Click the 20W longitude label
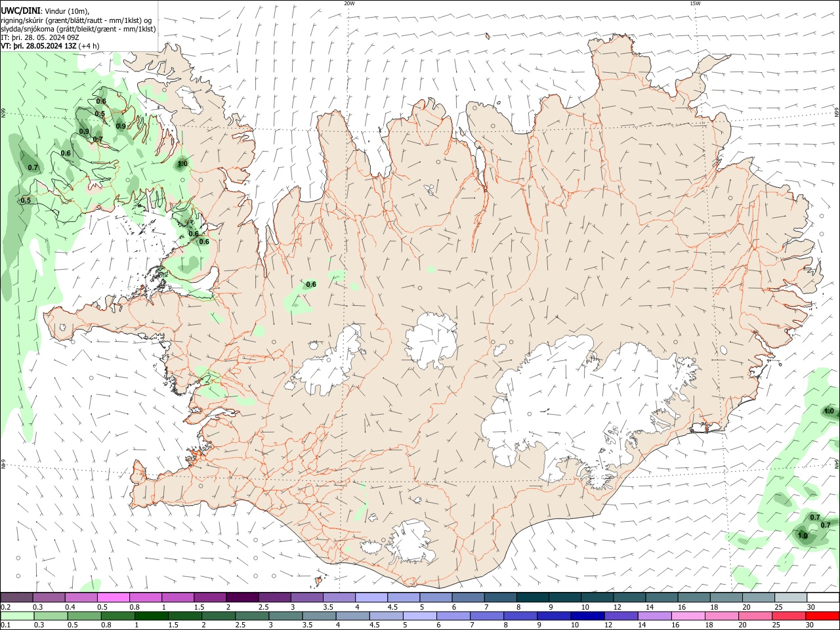 (x=349, y=3)
